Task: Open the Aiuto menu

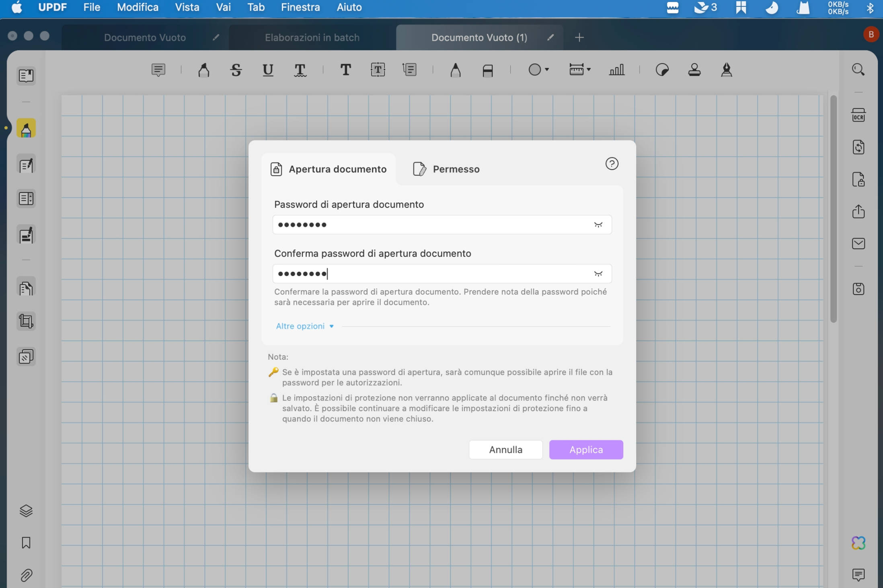Action: tap(349, 7)
